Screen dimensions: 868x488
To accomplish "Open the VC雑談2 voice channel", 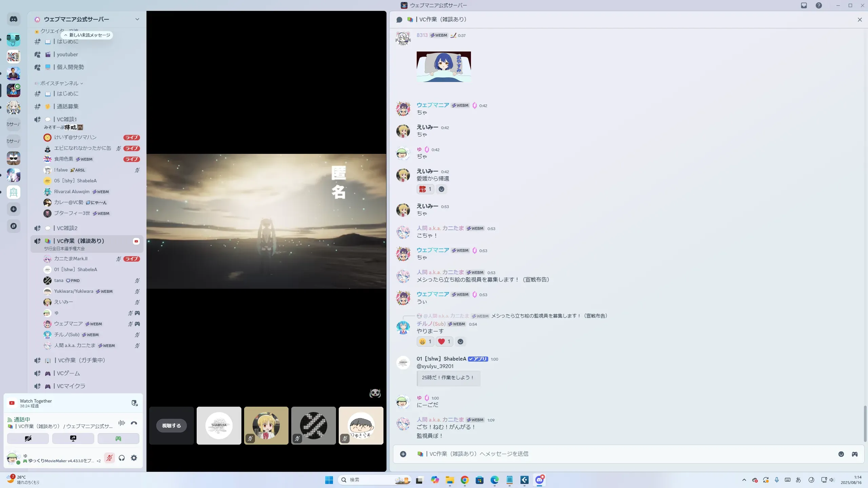I will [67, 228].
